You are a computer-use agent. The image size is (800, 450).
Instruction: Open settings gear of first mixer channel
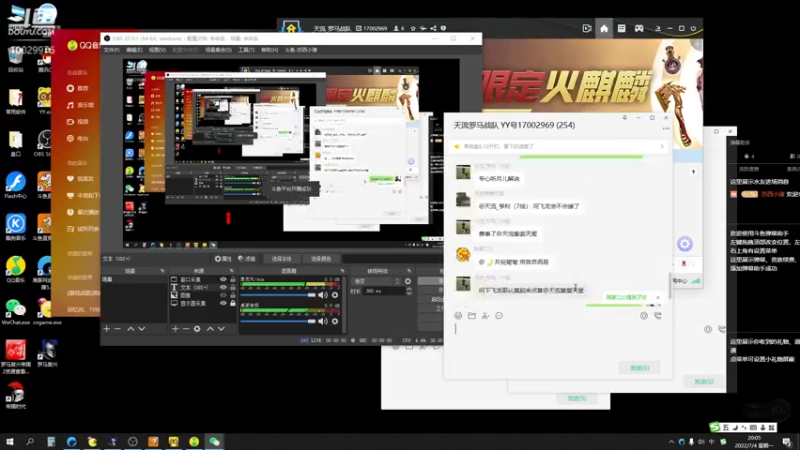(x=335, y=295)
